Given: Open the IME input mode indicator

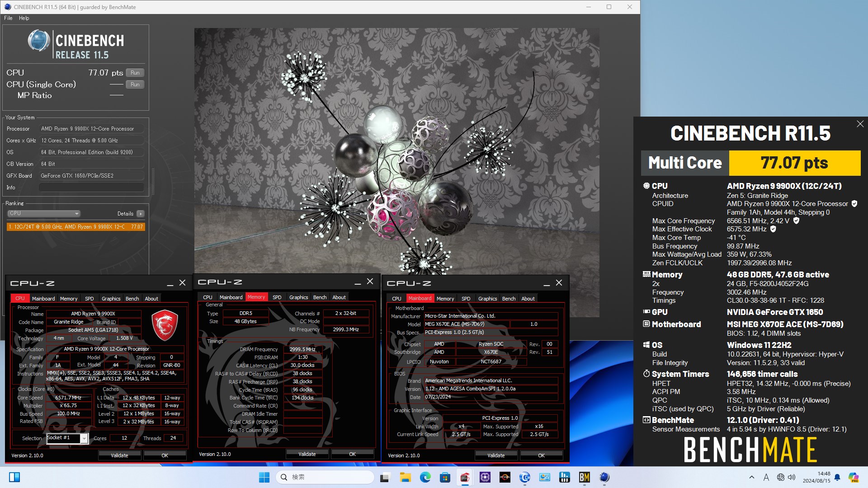Looking at the screenshot, I should click(x=766, y=477).
